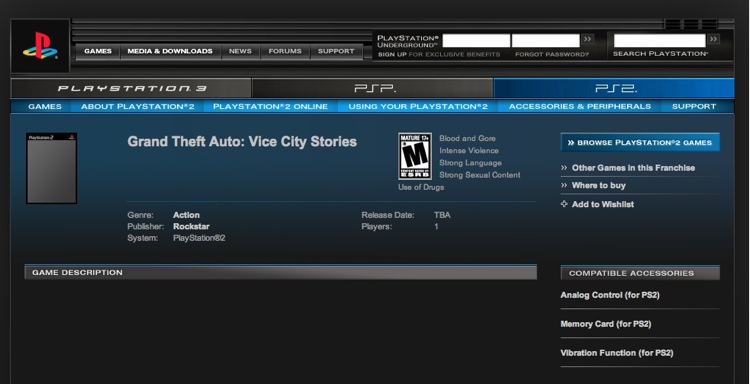Click the second PlayStation Underground login field

coord(545,41)
